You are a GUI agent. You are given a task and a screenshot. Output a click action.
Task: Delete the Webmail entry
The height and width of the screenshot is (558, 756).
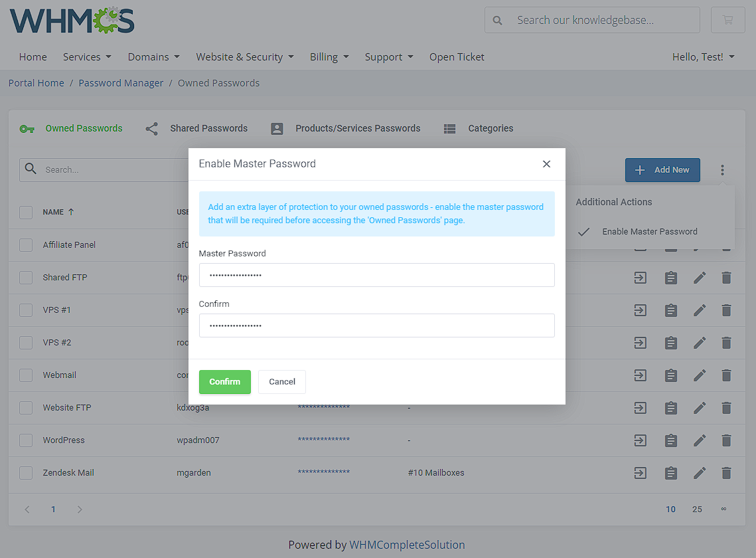coord(726,375)
